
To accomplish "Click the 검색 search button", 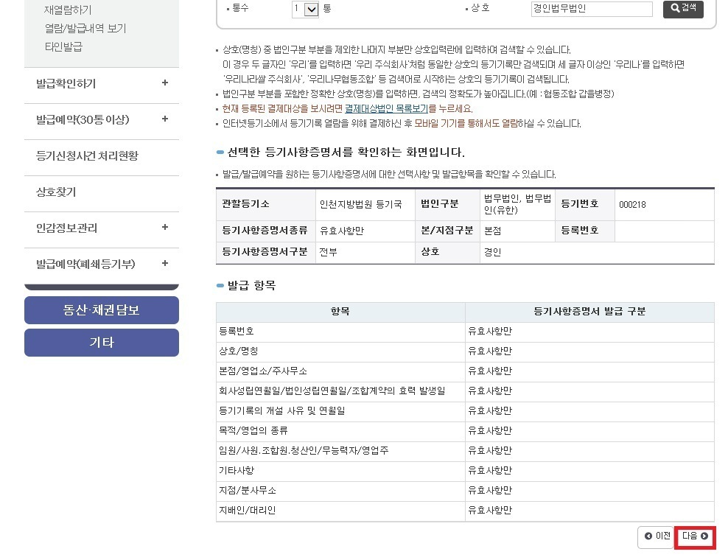I will [683, 8].
